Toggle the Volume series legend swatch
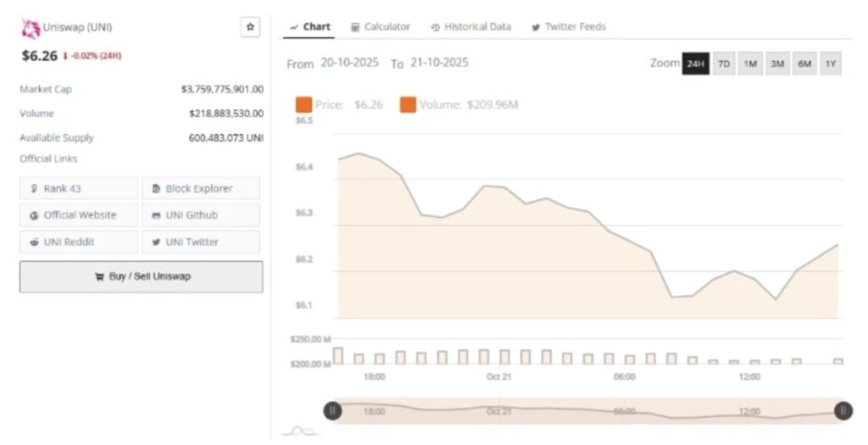 (x=408, y=105)
